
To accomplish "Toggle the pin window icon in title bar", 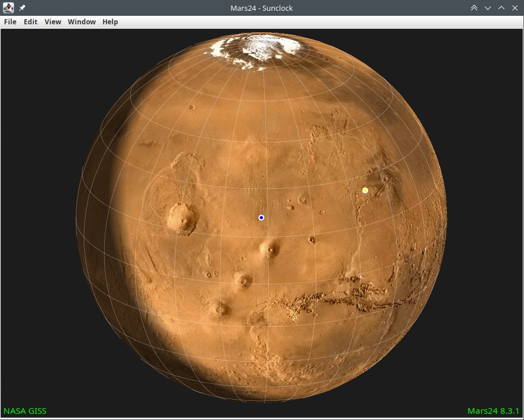I will tap(22, 8).
